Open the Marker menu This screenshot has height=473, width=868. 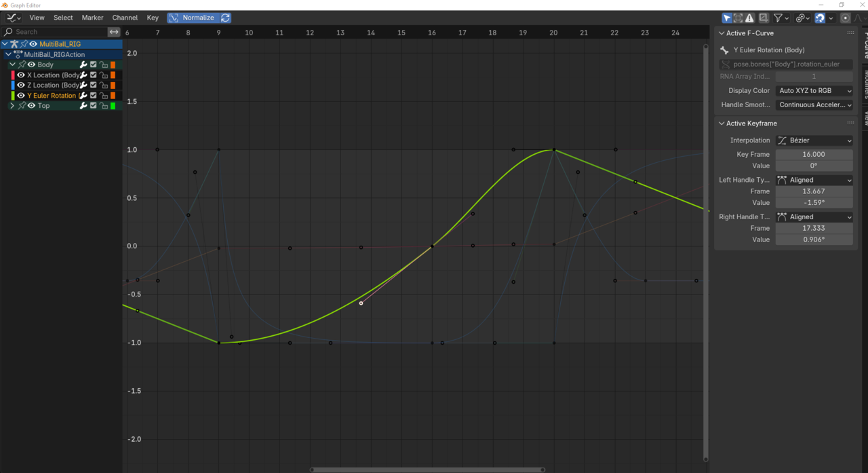click(92, 18)
